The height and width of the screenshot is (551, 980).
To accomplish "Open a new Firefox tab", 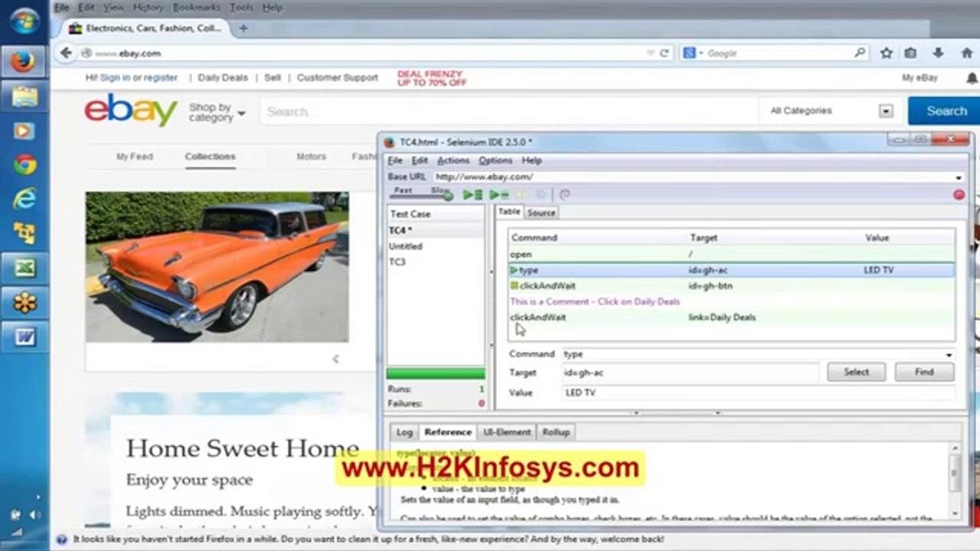I will click(x=243, y=28).
